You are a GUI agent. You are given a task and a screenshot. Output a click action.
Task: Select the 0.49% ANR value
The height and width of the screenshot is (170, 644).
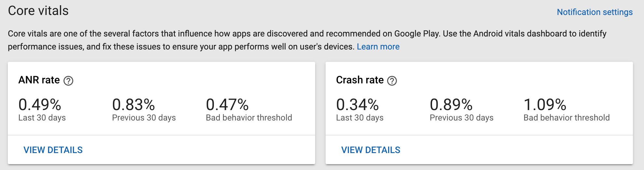(x=40, y=105)
